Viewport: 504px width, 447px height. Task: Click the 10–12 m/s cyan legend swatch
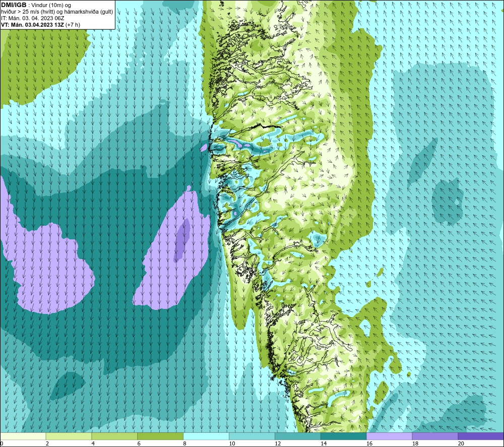point(252,436)
